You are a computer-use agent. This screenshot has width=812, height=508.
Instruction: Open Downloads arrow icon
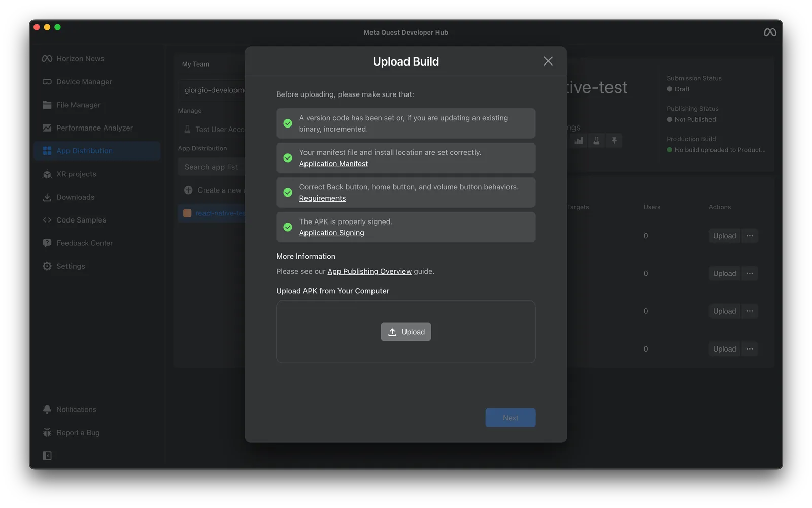pyautogui.click(x=47, y=197)
